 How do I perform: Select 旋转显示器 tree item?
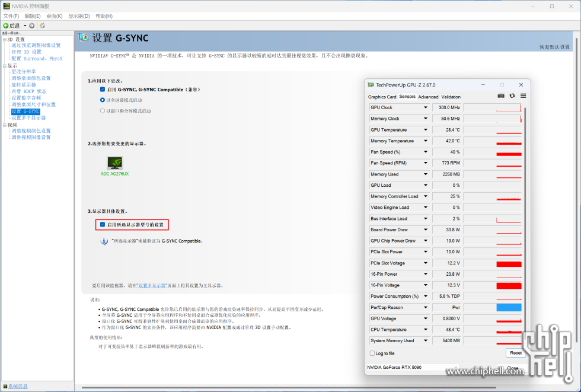[23, 84]
